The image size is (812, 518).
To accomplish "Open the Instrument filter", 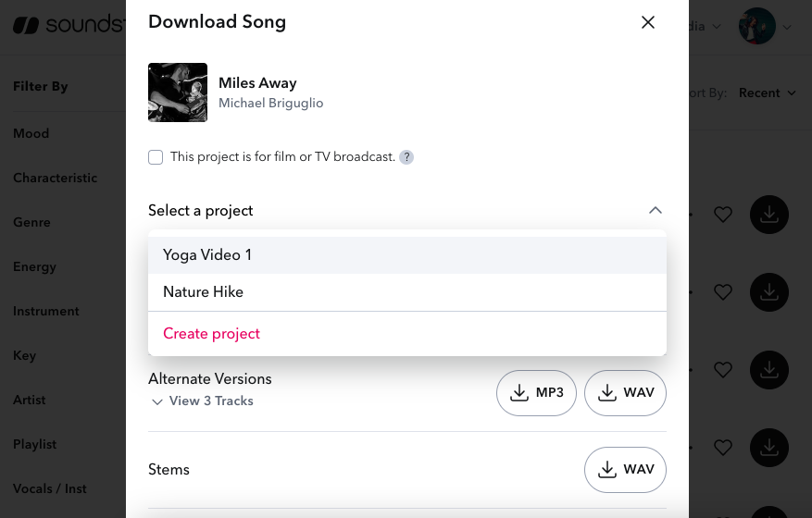I will [46, 311].
